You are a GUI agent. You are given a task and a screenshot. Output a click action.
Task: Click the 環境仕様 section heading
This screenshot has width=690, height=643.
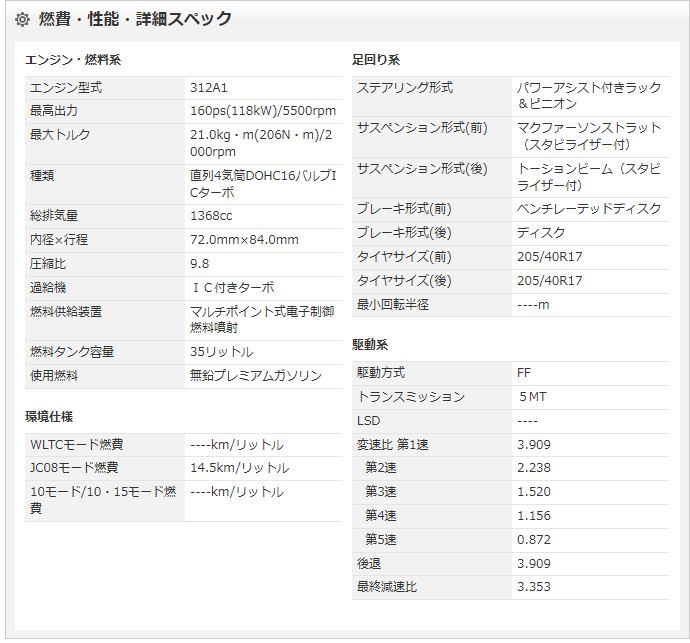pos(49,416)
